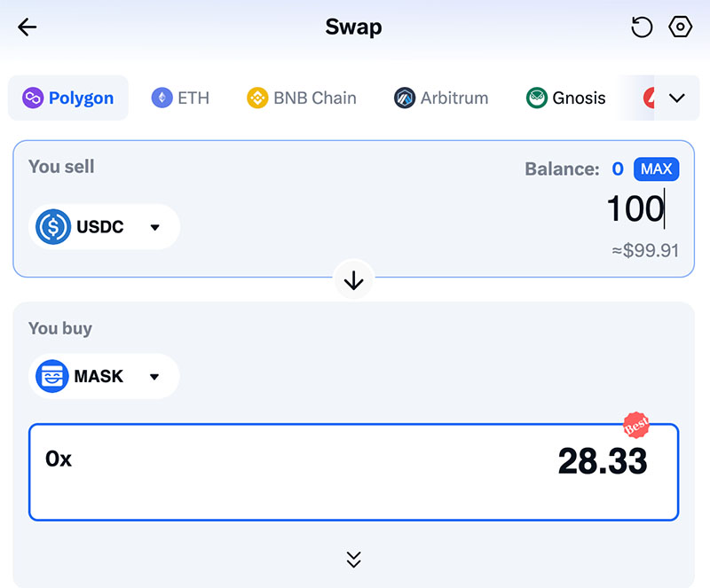Click the BNB Chain logo icon
710x588 pixels.
(257, 98)
